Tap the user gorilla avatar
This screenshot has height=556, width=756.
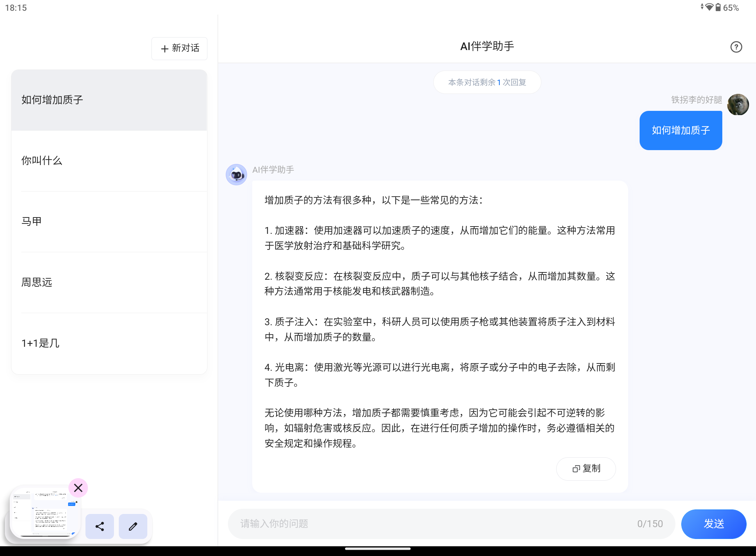pyautogui.click(x=738, y=104)
